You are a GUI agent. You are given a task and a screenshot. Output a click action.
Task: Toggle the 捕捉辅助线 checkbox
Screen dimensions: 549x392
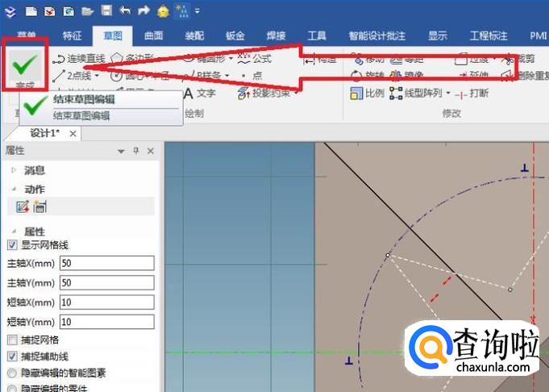tap(12, 357)
